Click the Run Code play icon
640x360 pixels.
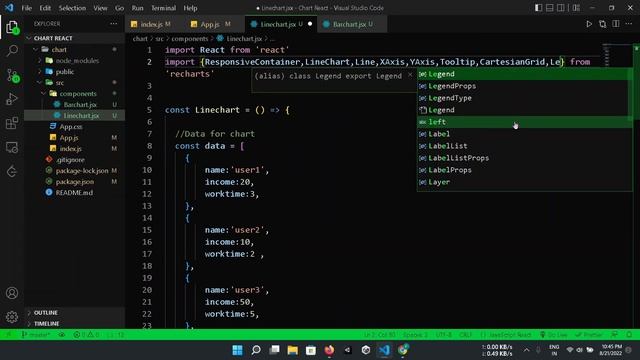(x=589, y=24)
